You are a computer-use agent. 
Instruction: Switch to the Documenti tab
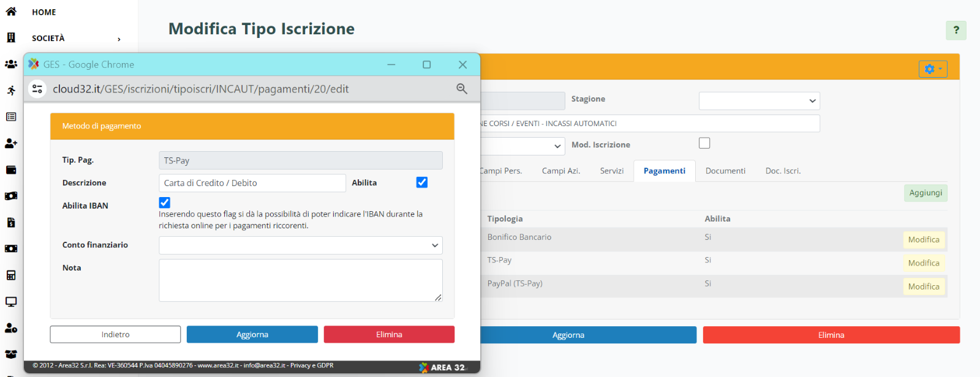(x=725, y=171)
